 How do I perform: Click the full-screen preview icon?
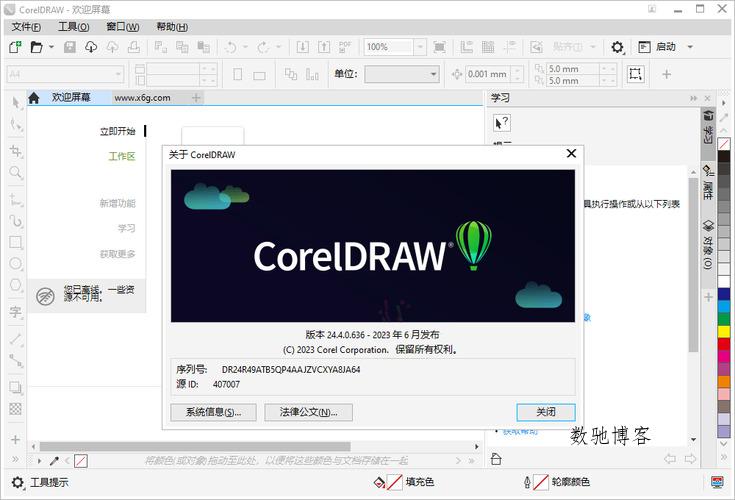[439, 47]
